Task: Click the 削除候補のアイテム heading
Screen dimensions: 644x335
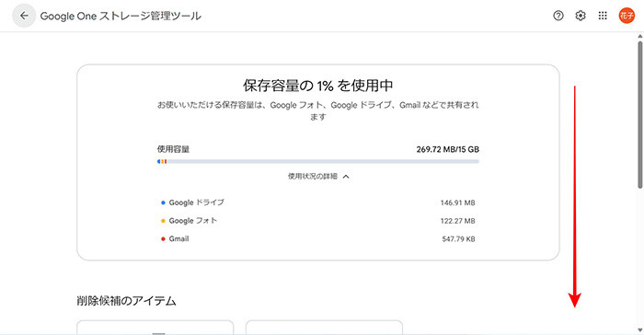Action: (x=127, y=301)
